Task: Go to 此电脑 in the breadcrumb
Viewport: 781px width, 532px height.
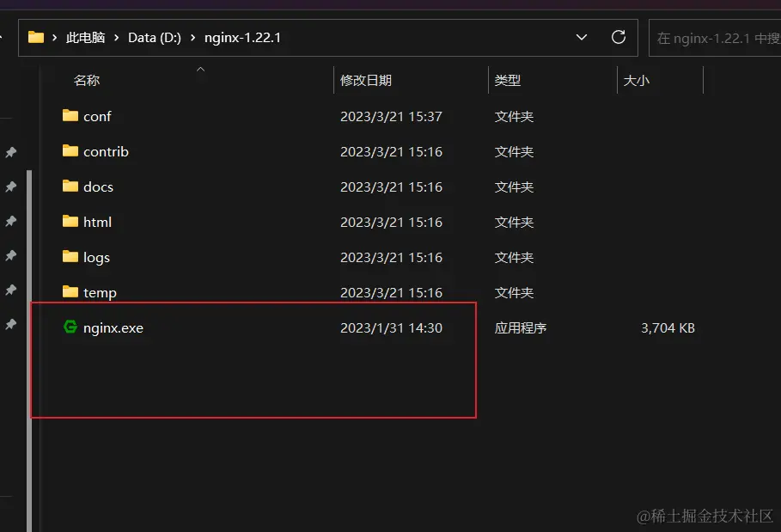Action: coord(85,37)
